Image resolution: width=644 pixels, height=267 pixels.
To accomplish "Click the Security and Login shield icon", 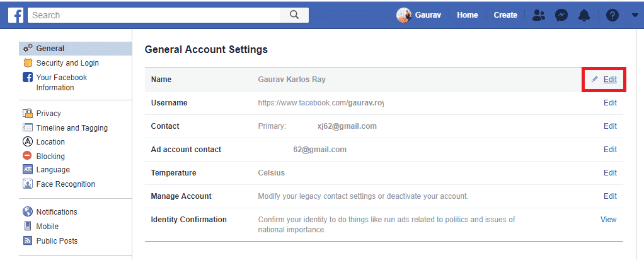I will (27, 63).
